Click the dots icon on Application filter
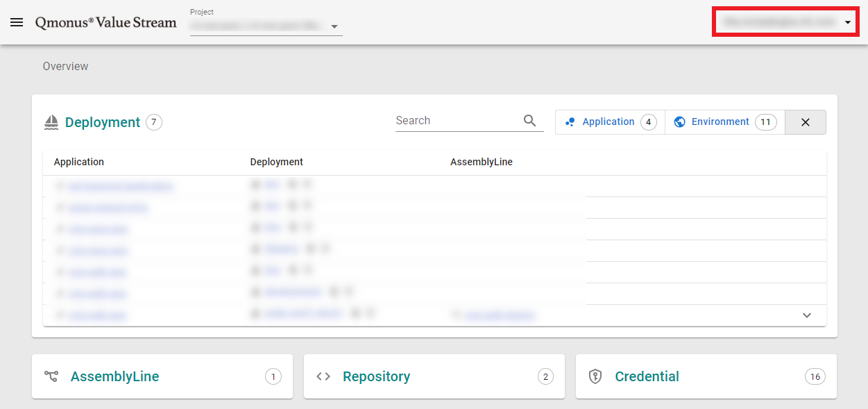 (570, 122)
